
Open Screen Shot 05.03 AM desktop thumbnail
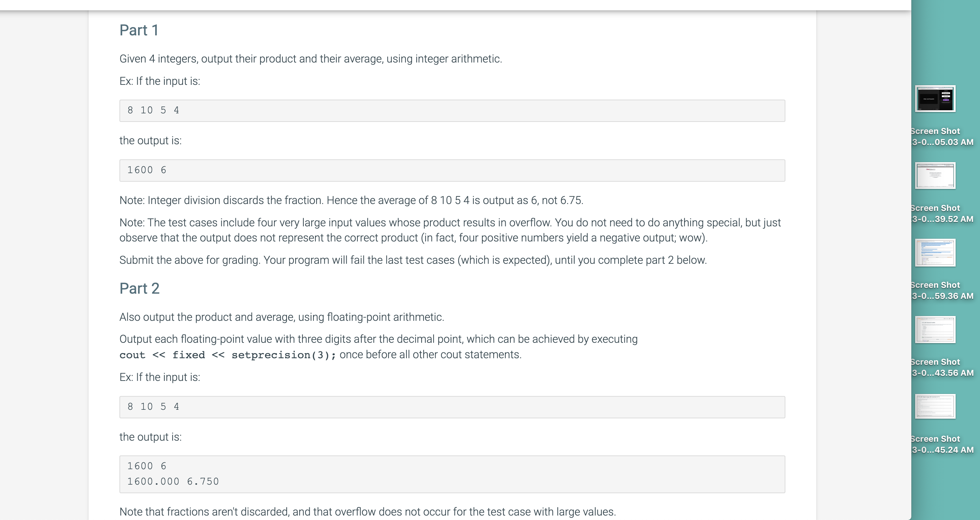tap(935, 99)
